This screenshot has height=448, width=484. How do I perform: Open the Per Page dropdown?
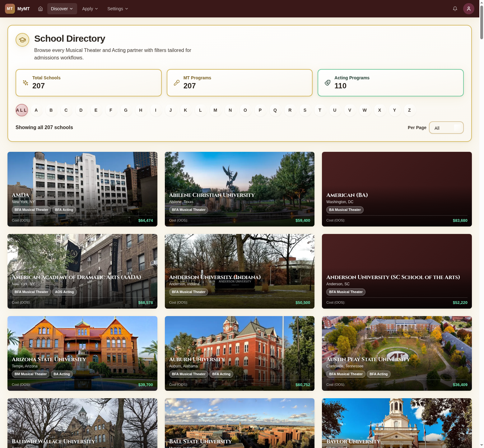click(x=446, y=128)
